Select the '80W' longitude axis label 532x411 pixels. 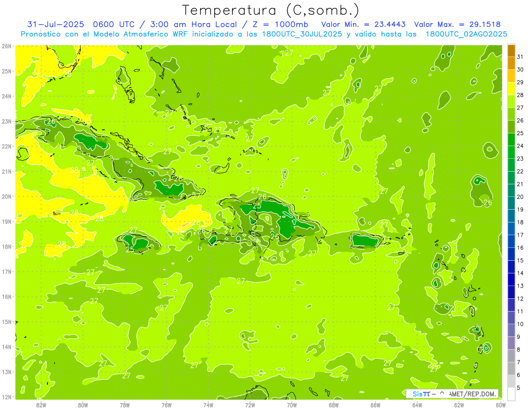[x=83, y=405]
